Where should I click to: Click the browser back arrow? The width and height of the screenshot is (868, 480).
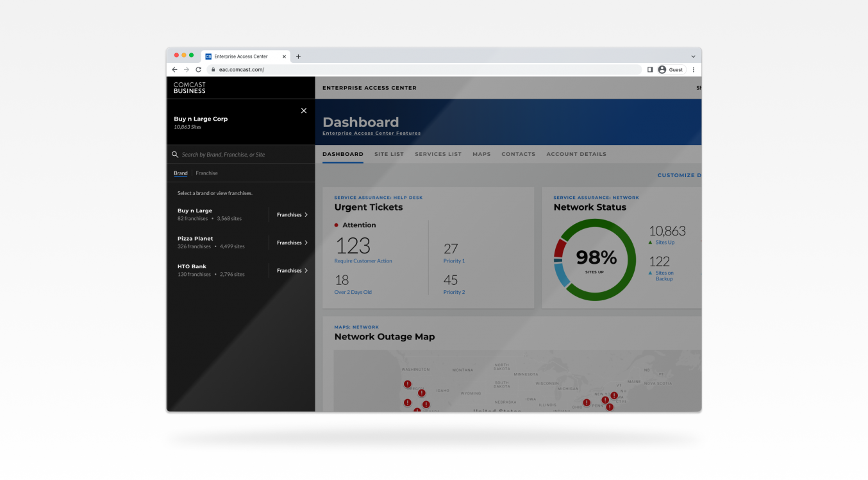(175, 69)
